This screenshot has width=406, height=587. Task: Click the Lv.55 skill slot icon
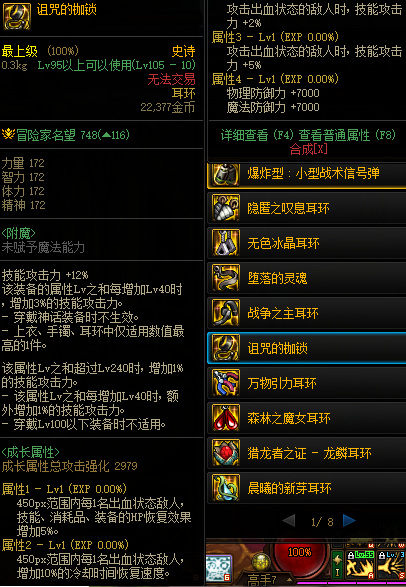(360, 565)
